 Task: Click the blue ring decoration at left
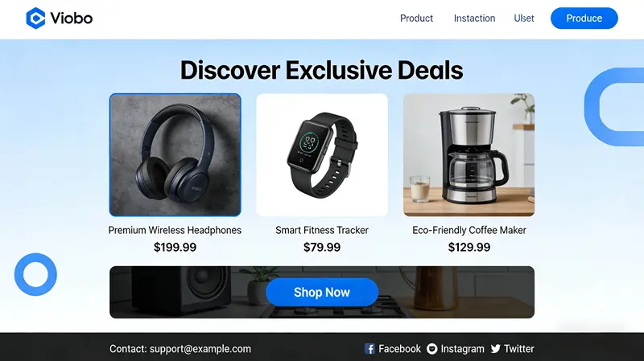[35, 274]
